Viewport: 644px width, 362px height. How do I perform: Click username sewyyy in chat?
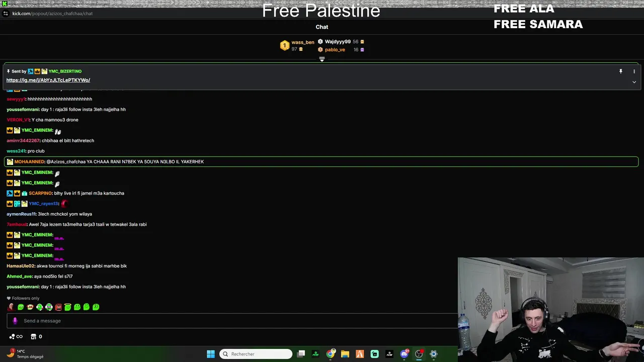click(16, 99)
